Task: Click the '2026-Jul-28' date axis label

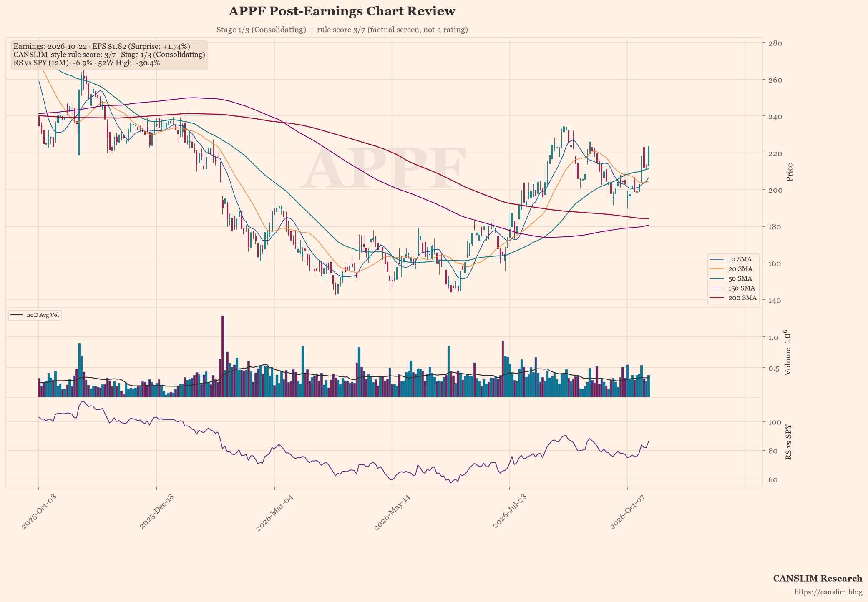Action: [510, 512]
